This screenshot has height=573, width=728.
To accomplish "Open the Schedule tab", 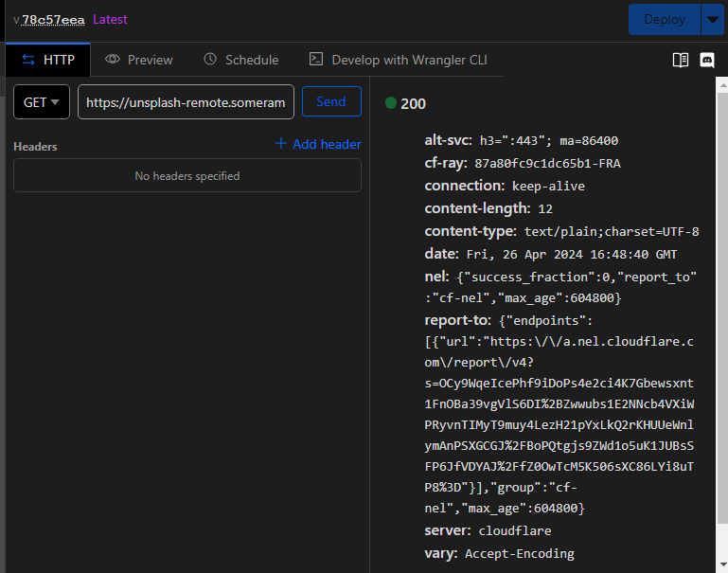I will click(240, 60).
